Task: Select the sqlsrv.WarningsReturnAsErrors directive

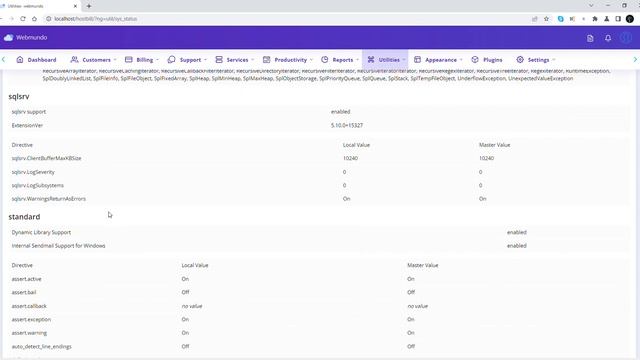Action: coord(49,199)
